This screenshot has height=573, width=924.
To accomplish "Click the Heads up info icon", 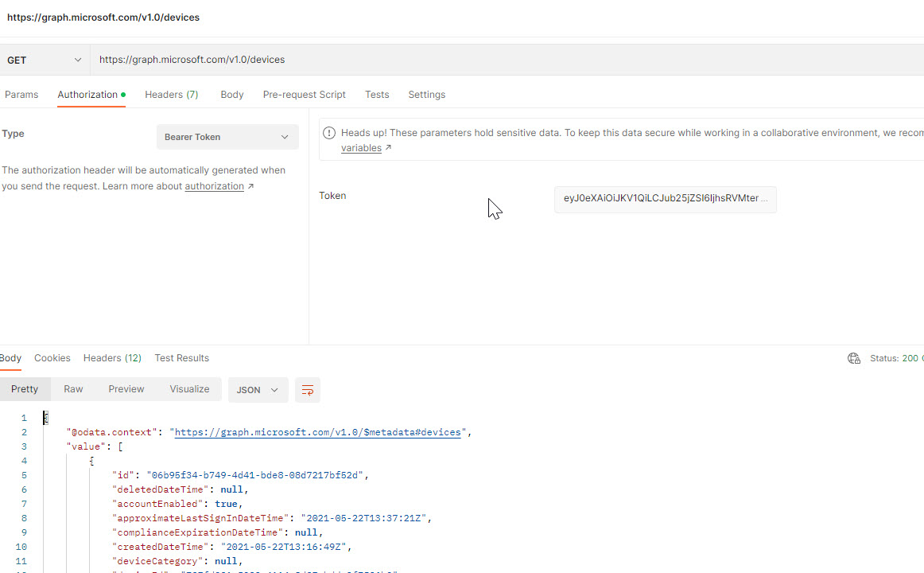I will (328, 133).
